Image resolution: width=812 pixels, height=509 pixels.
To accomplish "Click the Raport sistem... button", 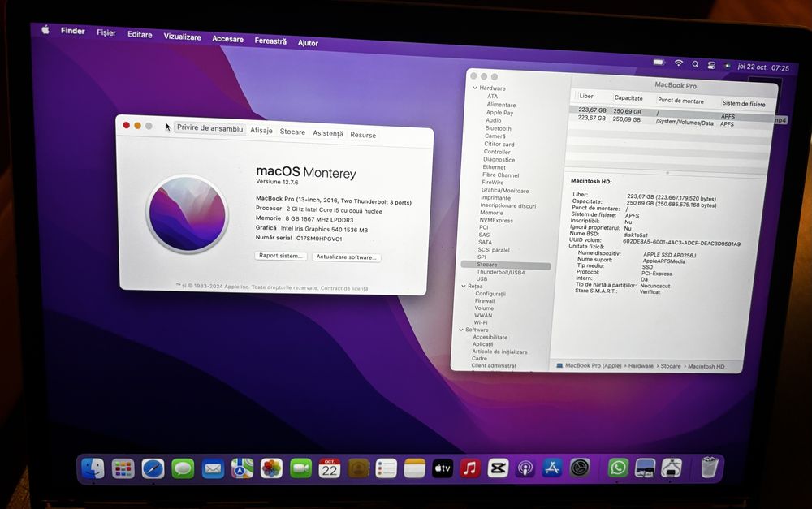I will pos(281,255).
